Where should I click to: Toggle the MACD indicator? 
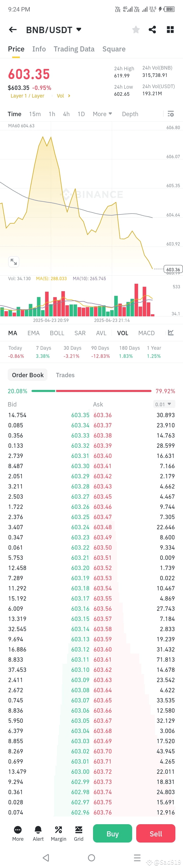pyautogui.click(x=147, y=333)
